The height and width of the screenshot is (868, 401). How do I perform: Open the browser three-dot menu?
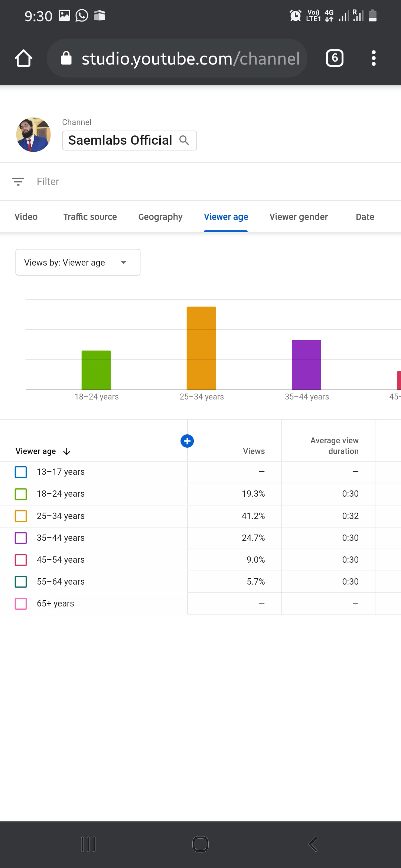pyautogui.click(x=374, y=58)
